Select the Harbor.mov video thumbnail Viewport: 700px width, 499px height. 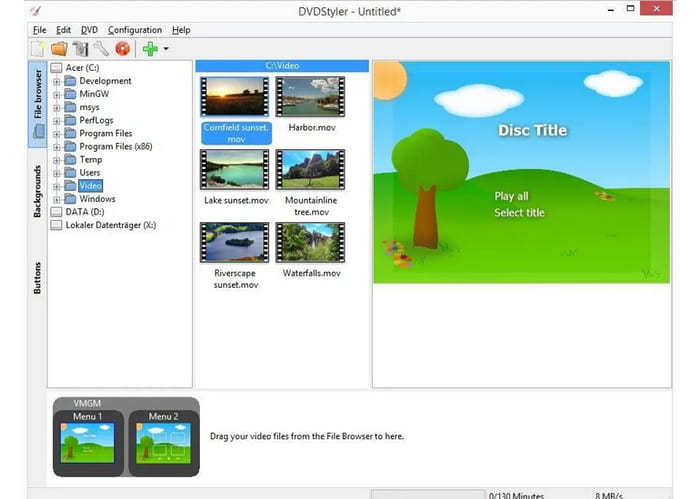pyautogui.click(x=310, y=97)
